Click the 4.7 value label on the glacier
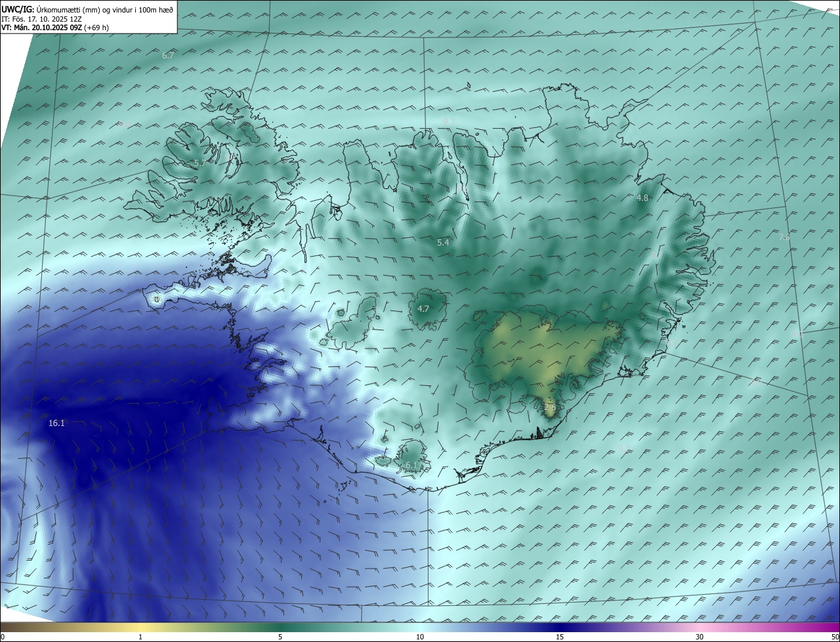 click(x=423, y=309)
